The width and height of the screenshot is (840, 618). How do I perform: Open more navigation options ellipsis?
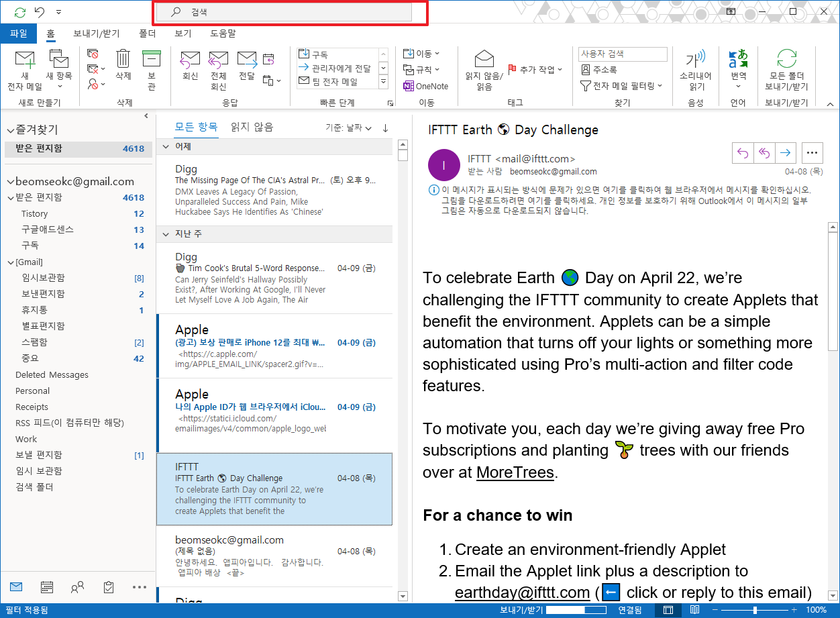[140, 586]
